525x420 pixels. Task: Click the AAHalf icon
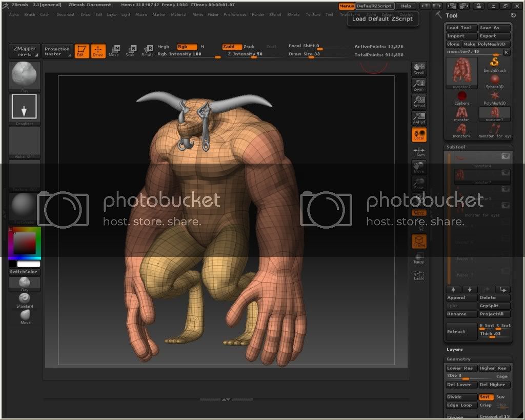coord(419,117)
